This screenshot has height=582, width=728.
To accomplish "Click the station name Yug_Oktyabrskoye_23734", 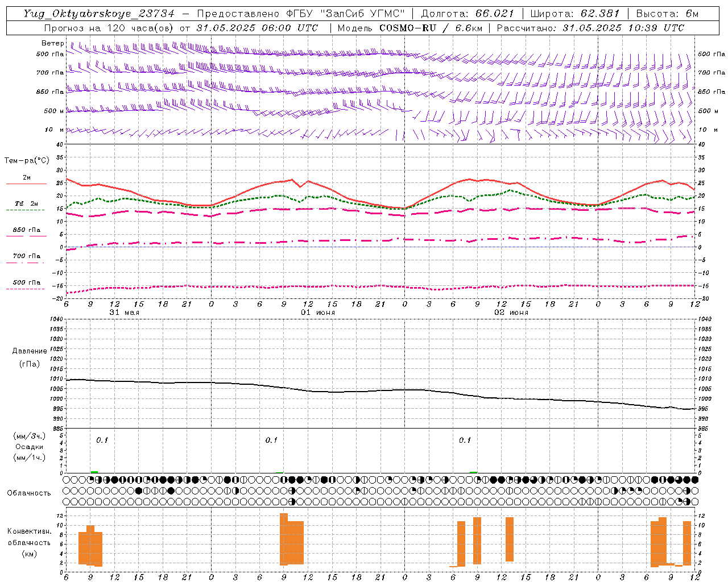I will pos(99,14).
